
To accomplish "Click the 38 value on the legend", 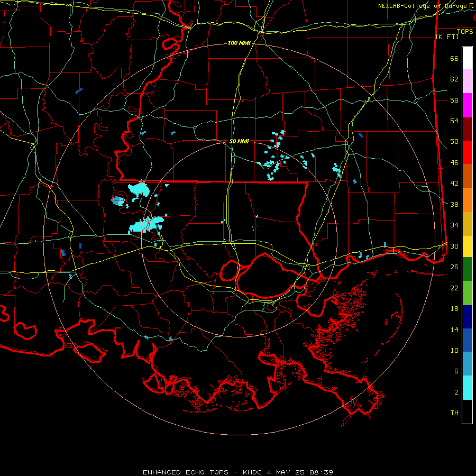I will (454, 204).
